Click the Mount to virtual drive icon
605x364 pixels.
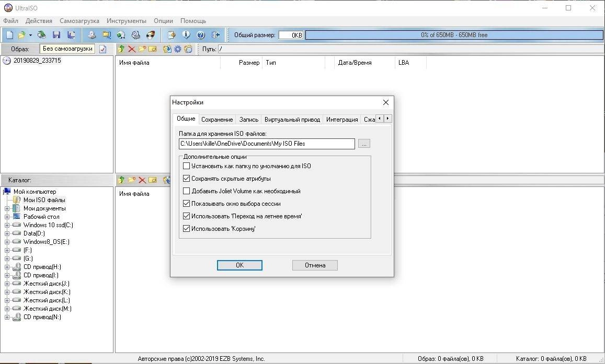pos(136,35)
